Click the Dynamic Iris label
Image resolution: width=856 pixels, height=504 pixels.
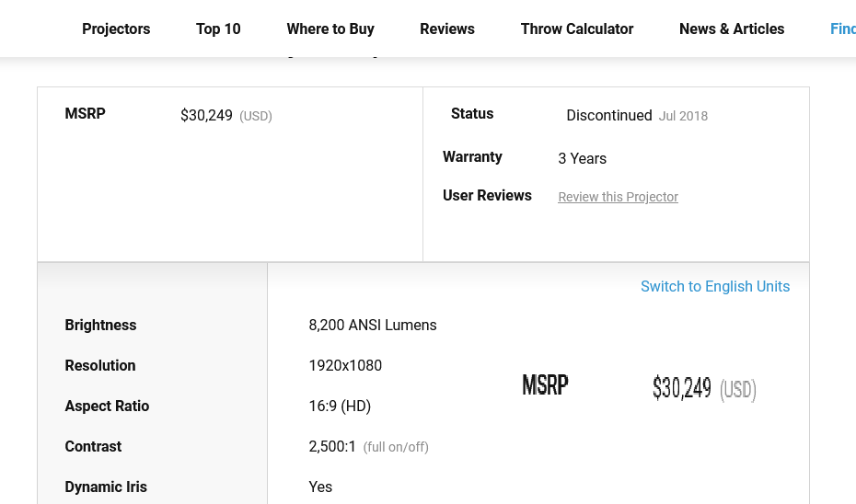tap(106, 487)
